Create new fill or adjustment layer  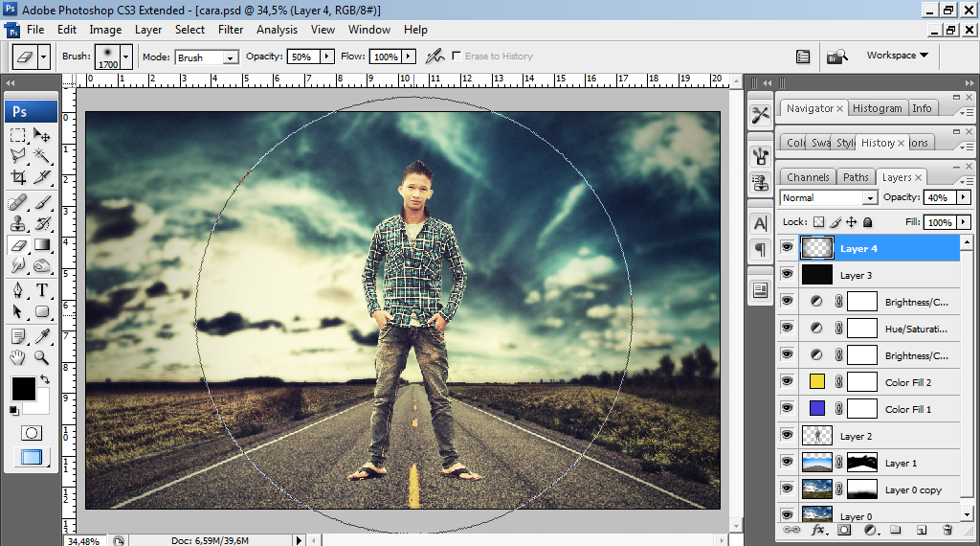(871, 530)
